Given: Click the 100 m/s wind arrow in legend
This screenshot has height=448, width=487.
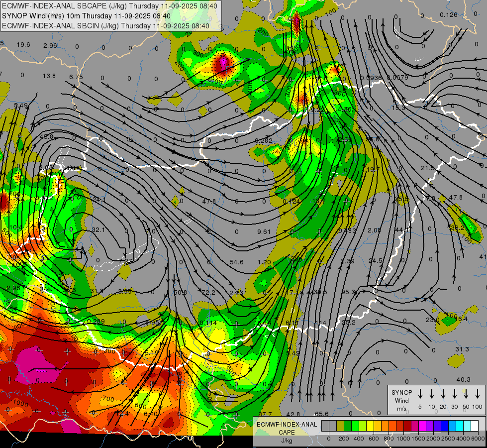Looking at the screenshot, I should pyautogui.click(x=478, y=394).
